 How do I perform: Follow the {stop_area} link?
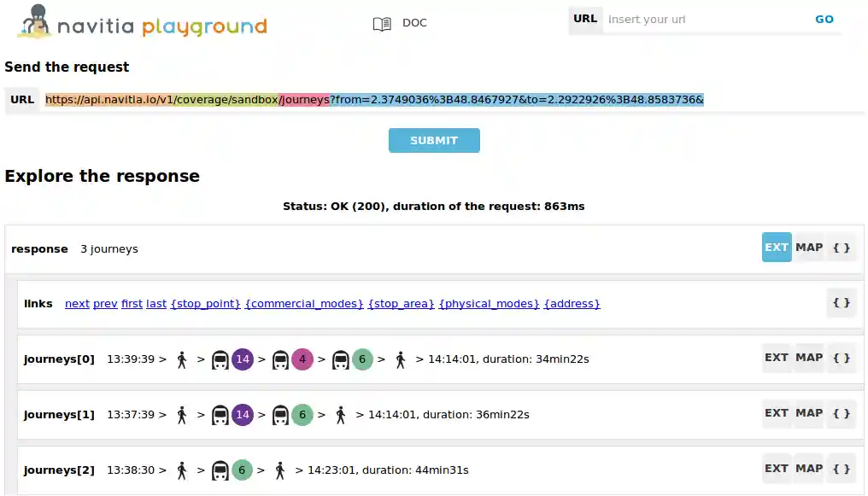click(x=401, y=304)
